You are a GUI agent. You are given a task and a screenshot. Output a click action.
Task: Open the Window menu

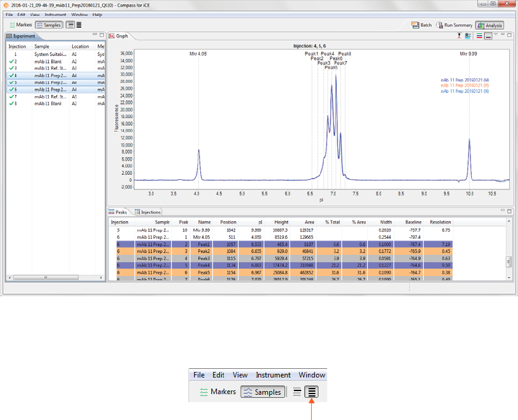coord(79,14)
